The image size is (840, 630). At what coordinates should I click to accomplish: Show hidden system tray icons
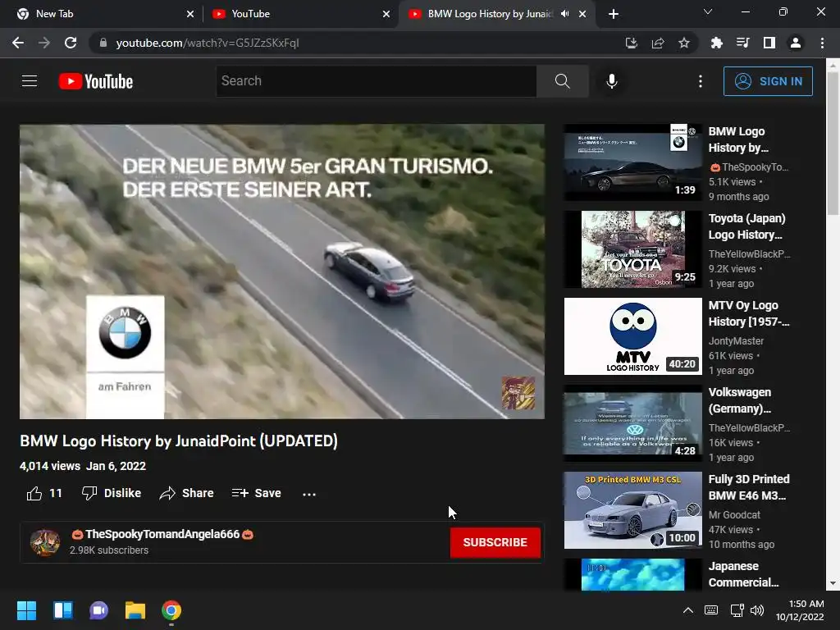688,610
